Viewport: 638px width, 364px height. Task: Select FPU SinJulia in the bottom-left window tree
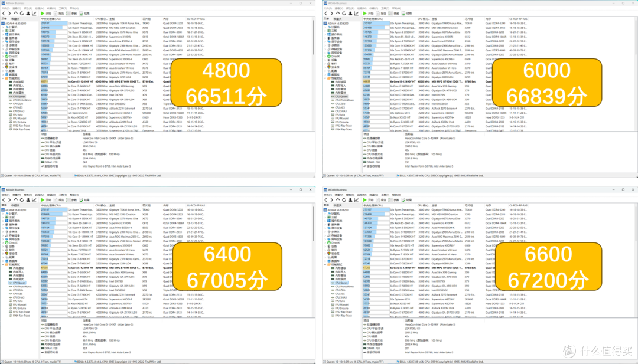pos(19,309)
